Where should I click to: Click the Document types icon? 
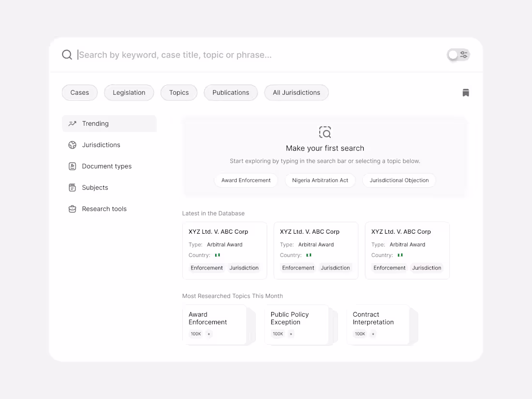coord(73,166)
